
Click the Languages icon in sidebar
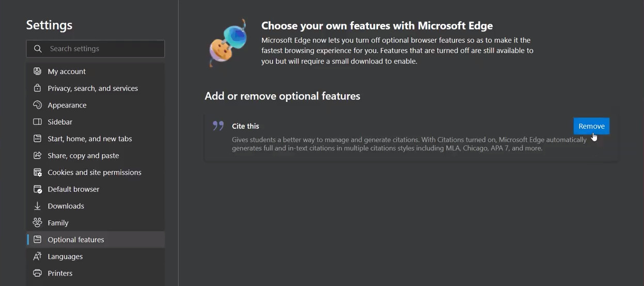click(37, 257)
